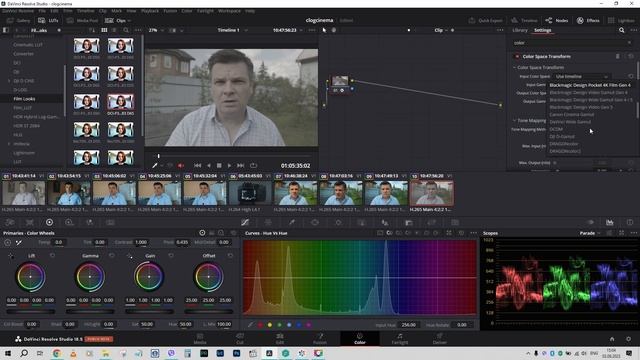Toggle Color Space Transform effect enable

tap(517, 56)
